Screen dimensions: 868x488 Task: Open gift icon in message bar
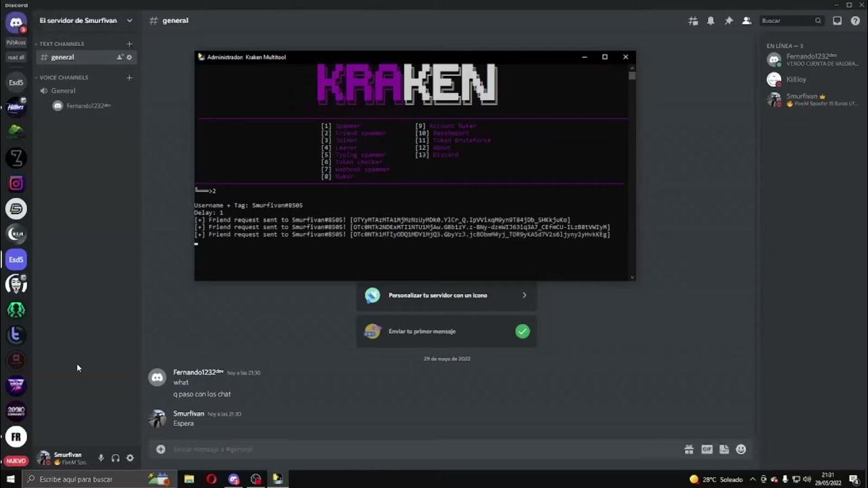tap(689, 449)
